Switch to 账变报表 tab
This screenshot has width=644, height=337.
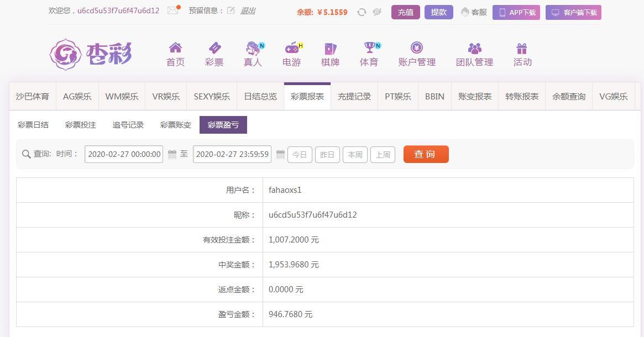coord(475,97)
